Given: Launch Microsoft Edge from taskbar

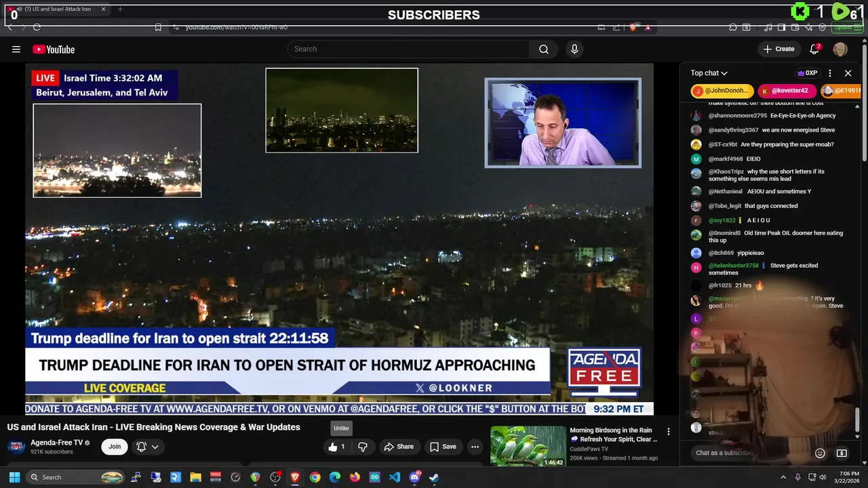Looking at the screenshot, I should point(334,477).
